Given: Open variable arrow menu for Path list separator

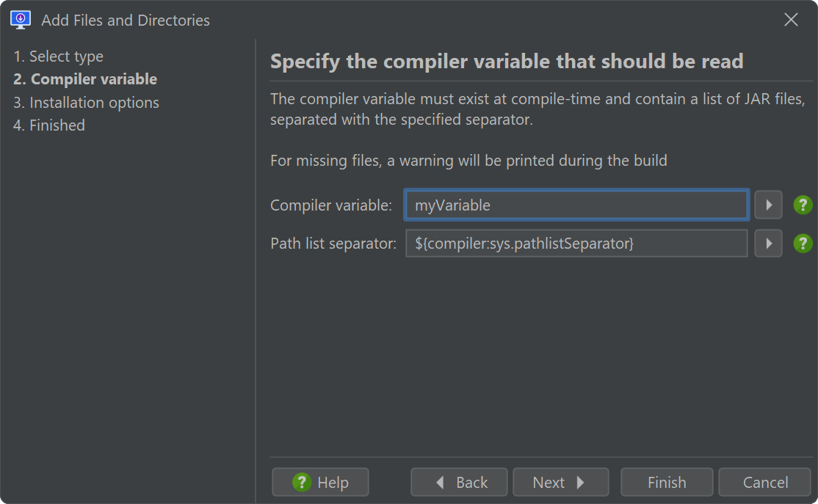Looking at the screenshot, I should (x=768, y=244).
